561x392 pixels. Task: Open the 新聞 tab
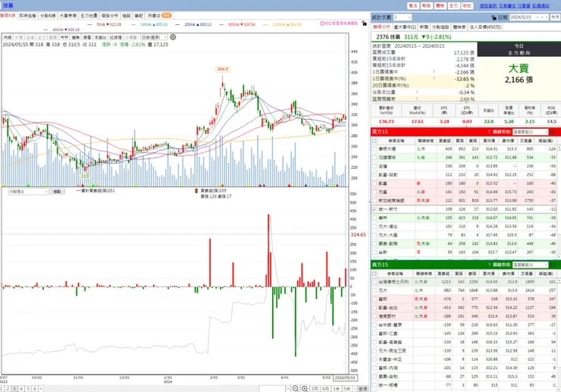[424, 27]
